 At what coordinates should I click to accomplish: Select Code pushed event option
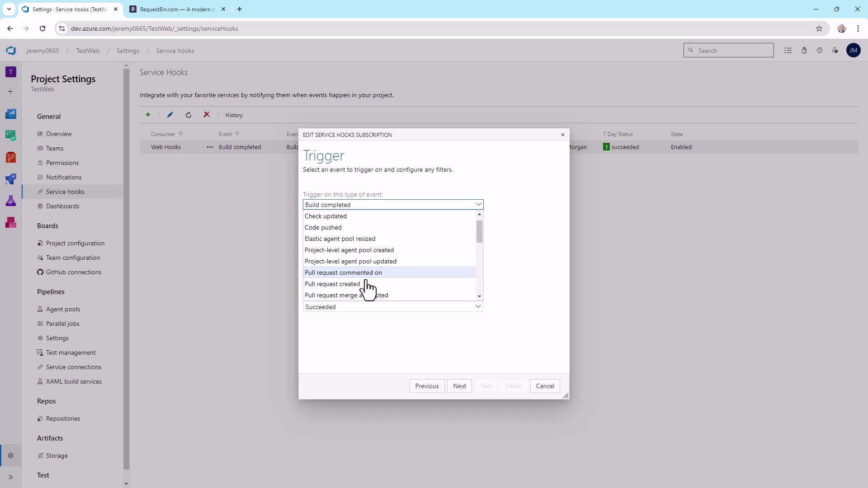point(323,227)
